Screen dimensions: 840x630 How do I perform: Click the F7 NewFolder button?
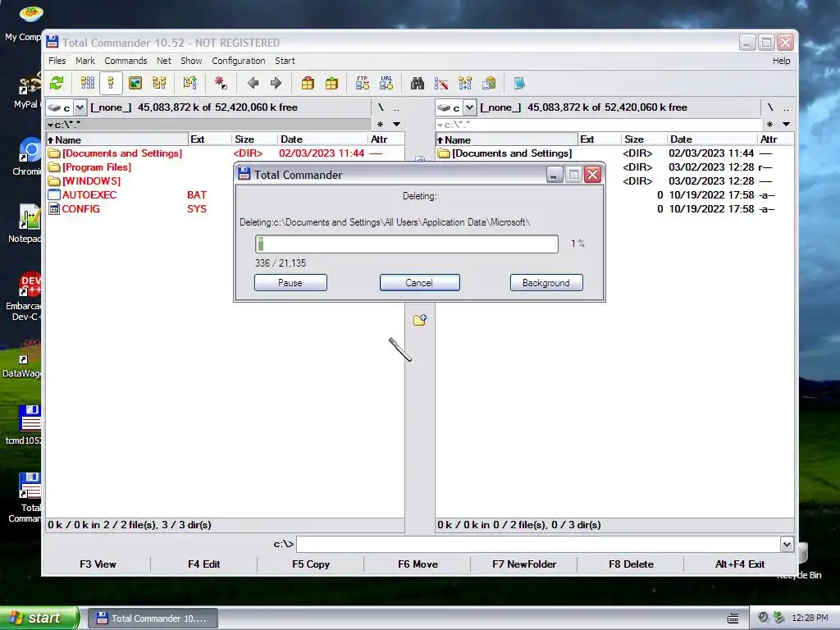[x=524, y=564]
